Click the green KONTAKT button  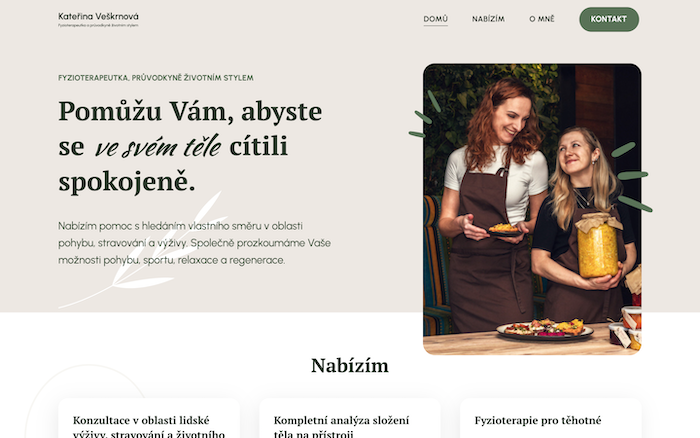[608, 19]
